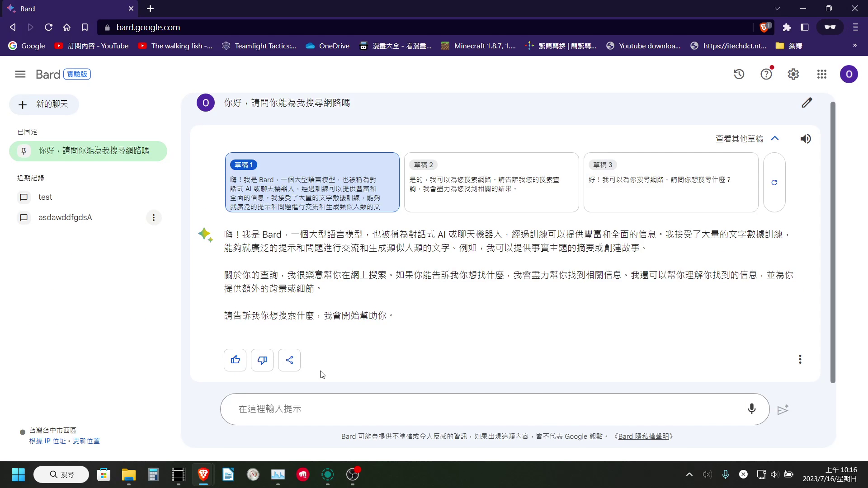Viewport: 868px width, 488px height.
Task: Start a new chat with 新的聊天 button
Action: pos(44,104)
